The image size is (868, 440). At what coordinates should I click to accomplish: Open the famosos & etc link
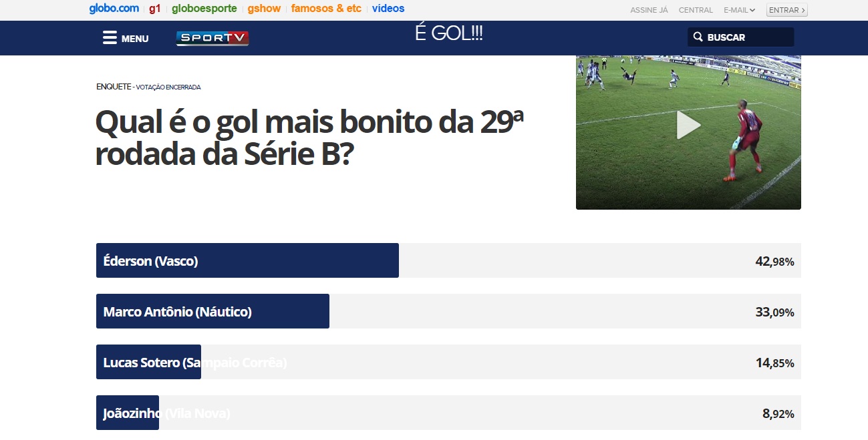point(326,9)
